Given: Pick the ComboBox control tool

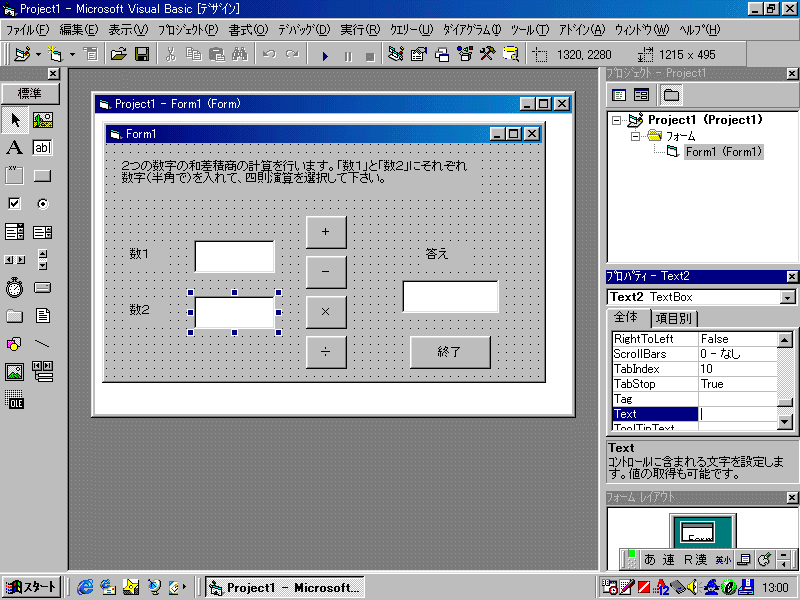Looking at the screenshot, I should pyautogui.click(x=15, y=232).
